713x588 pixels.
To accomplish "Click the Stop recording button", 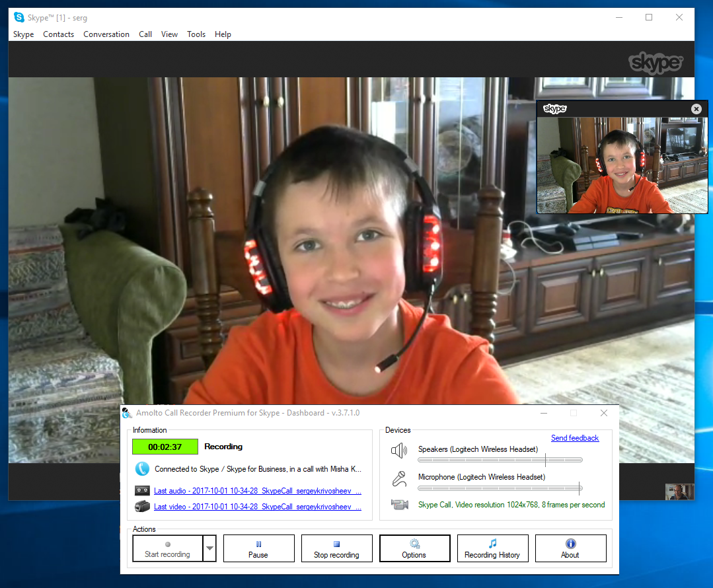I will click(x=336, y=548).
